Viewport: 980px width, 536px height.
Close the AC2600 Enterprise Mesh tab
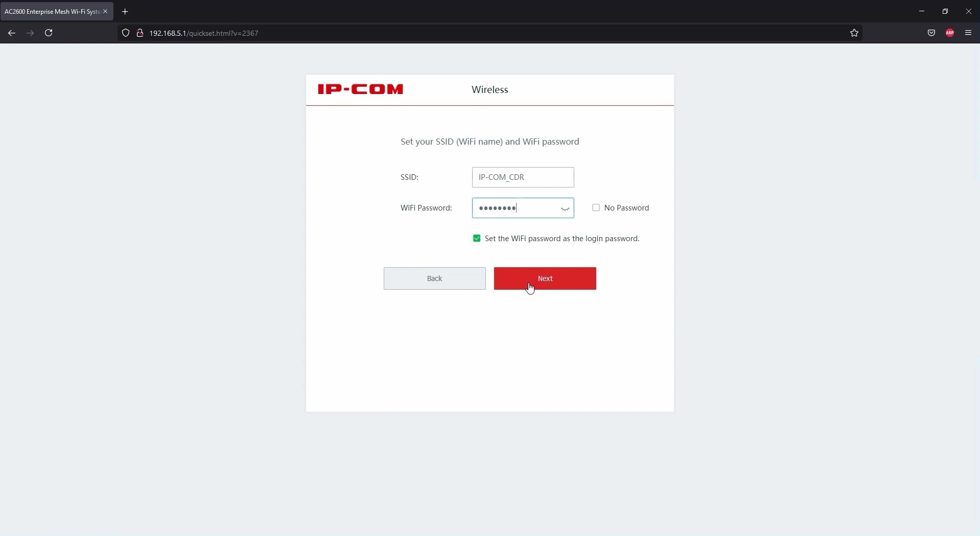106,11
